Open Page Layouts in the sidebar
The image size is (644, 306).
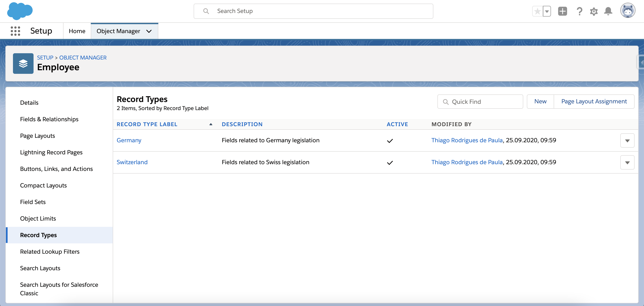(x=38, y=136)
